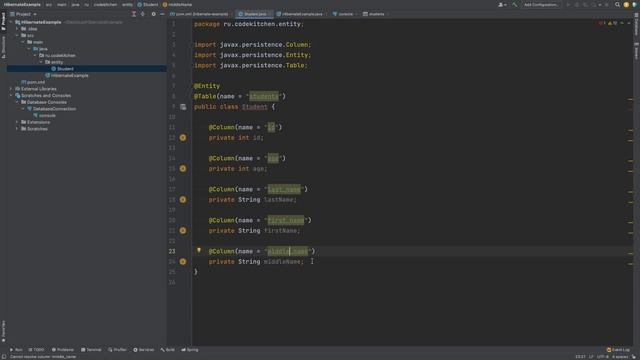Image resolution: width=640 pixels, height=360 pixels.
Task: Click the build hammer icon
Action: 515,4
